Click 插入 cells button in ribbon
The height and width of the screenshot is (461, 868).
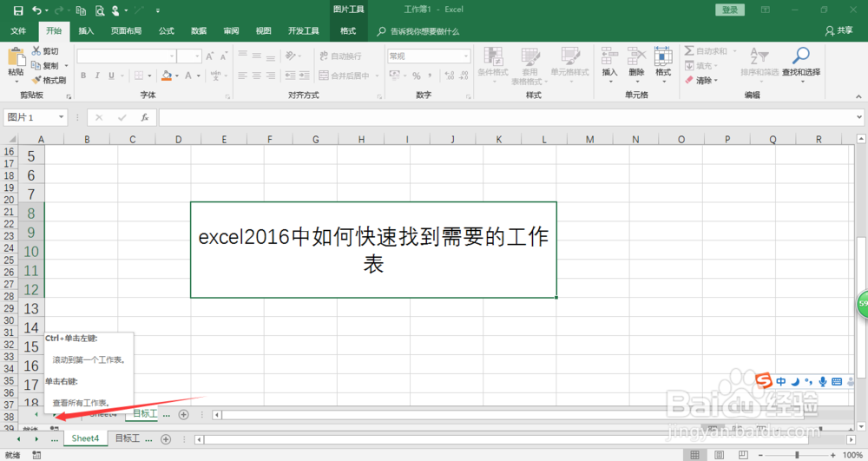pyautogui.click(x=609, y=64)
